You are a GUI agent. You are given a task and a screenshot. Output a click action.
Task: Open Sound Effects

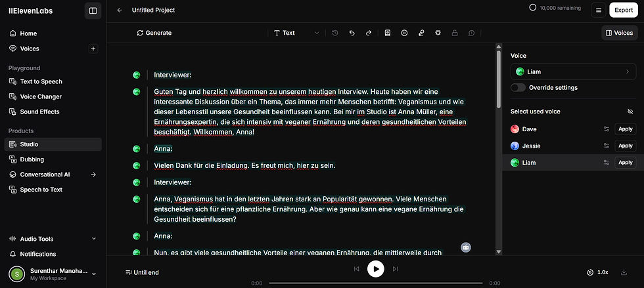click(x=53, y=112)
